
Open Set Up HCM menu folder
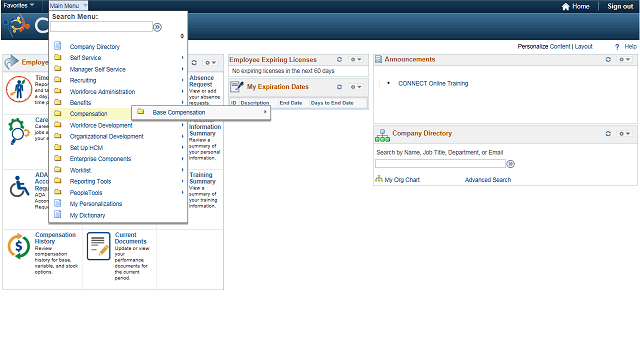click(x=86, y=148)
